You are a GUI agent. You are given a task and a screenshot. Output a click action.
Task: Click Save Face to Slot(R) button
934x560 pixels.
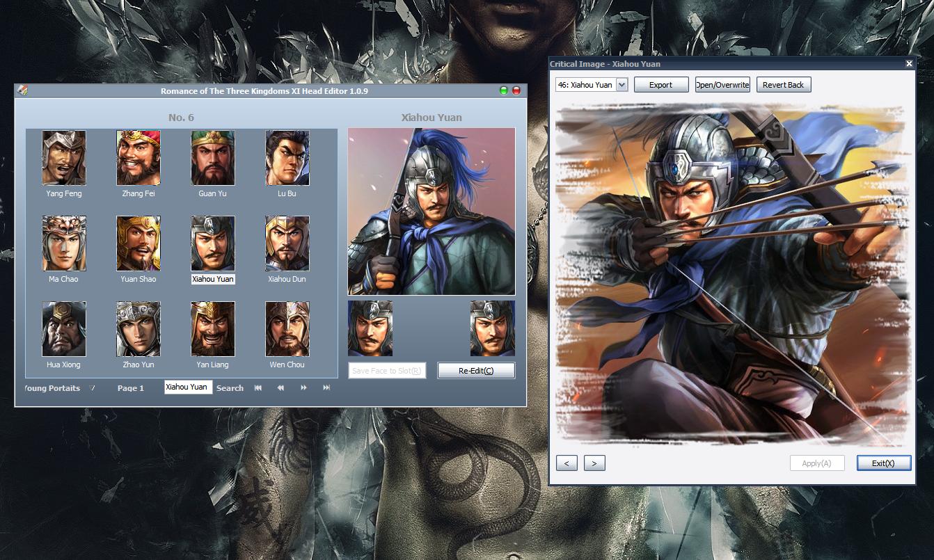(387, 371)
